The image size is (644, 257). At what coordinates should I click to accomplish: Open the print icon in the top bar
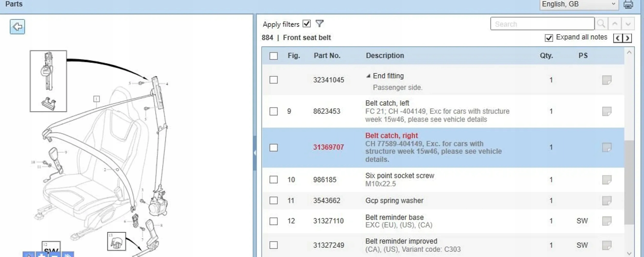628,4
